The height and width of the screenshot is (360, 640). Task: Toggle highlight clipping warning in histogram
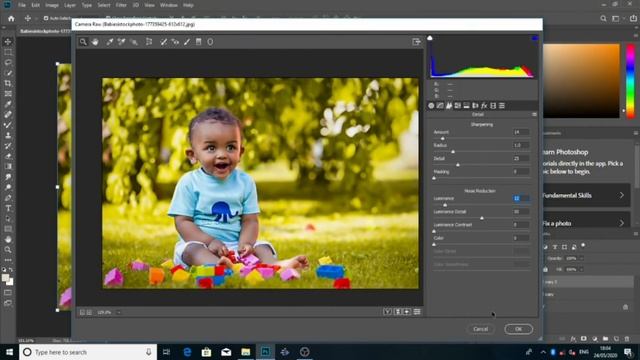pyautogui.click(x=535, y=38)
